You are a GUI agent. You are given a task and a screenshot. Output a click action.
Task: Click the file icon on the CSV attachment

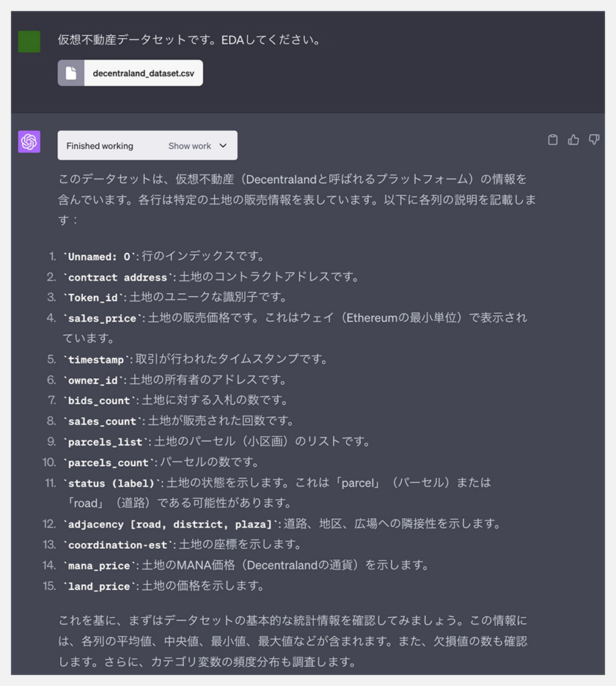pos(71,73)
